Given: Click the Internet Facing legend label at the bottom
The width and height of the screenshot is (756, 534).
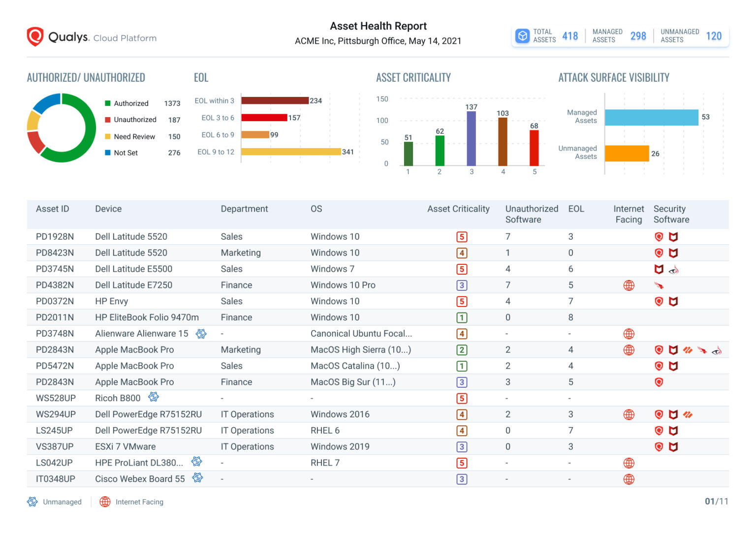Looking at the screenshot, I should tap(139, 502).
